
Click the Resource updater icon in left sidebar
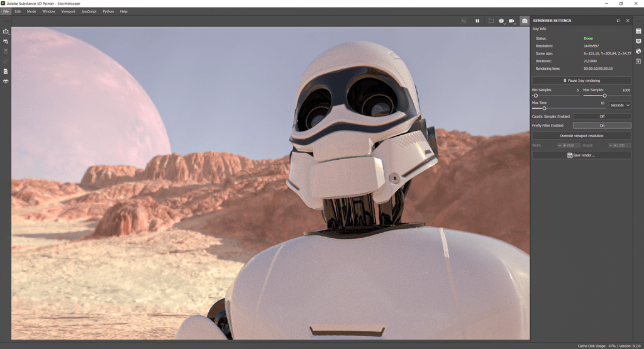click(x=6, y=71)
